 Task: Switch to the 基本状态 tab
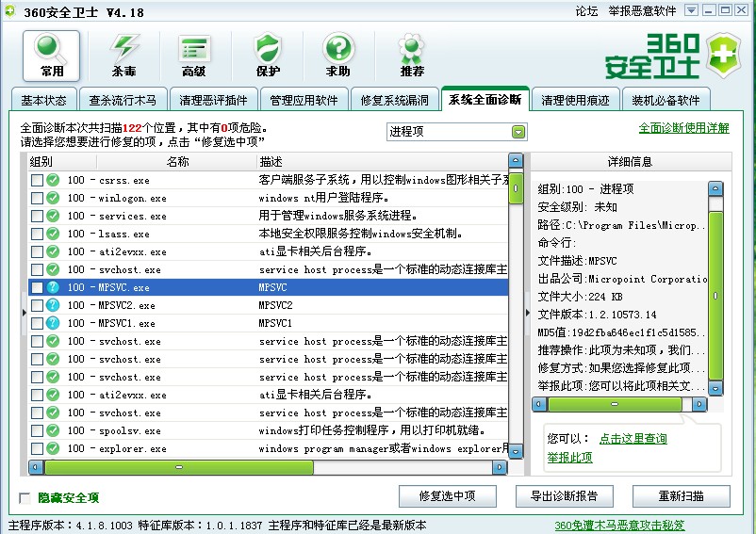pyautogui.click(x=44, y=100)
